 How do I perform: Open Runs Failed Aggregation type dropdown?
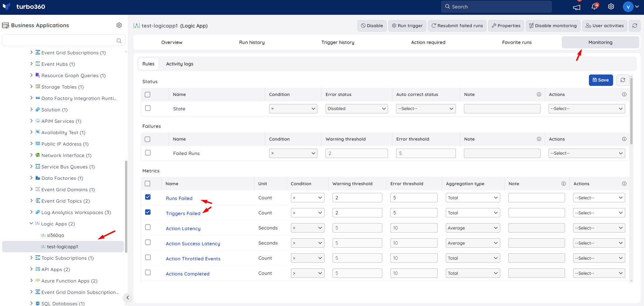[x=473, y=198]
